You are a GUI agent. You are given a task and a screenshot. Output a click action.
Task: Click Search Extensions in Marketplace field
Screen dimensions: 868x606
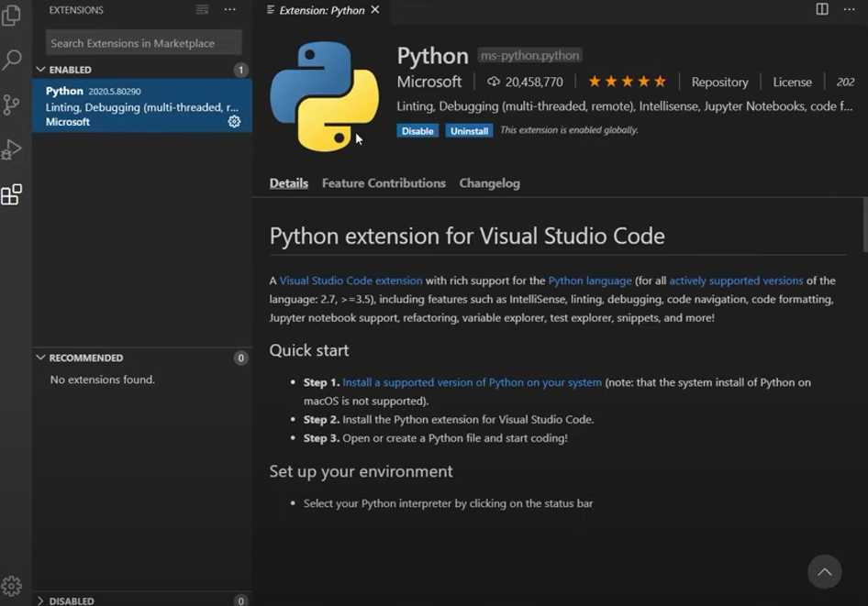(x=143, y=42)
